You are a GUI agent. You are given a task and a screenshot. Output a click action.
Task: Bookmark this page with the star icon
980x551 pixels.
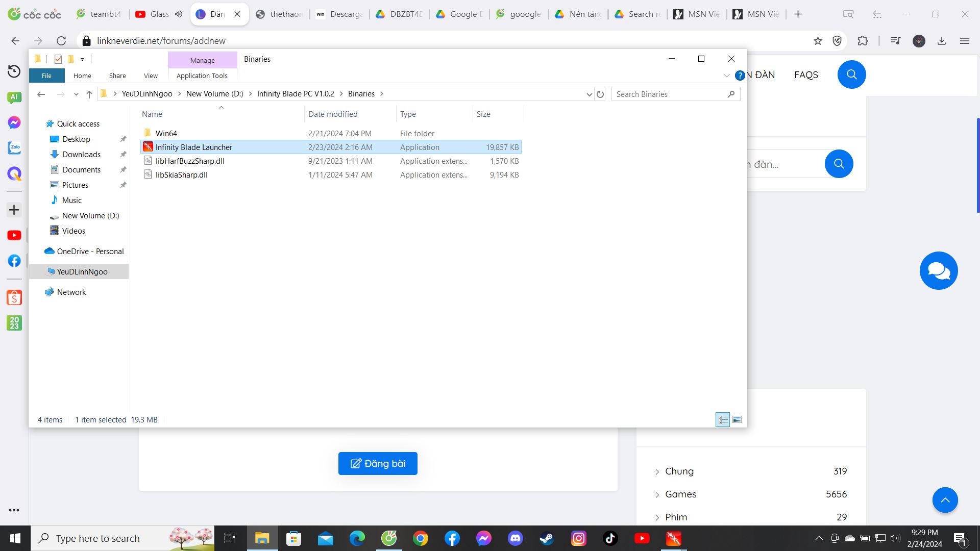(818, 41)
